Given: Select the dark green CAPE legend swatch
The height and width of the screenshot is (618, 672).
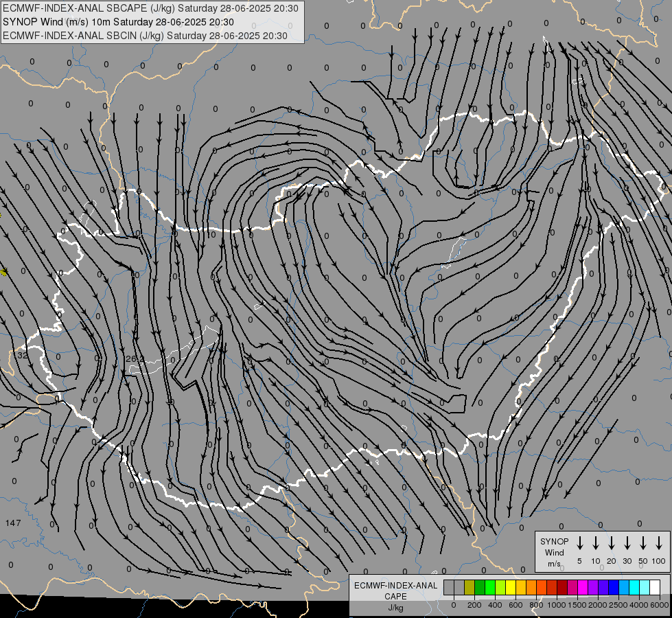Looking at the screenshot, I should (480, 587).
